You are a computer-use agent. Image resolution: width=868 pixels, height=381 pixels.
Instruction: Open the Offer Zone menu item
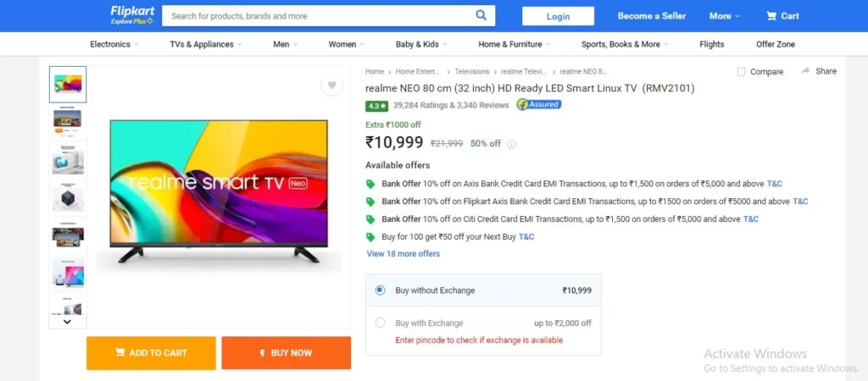776,44
